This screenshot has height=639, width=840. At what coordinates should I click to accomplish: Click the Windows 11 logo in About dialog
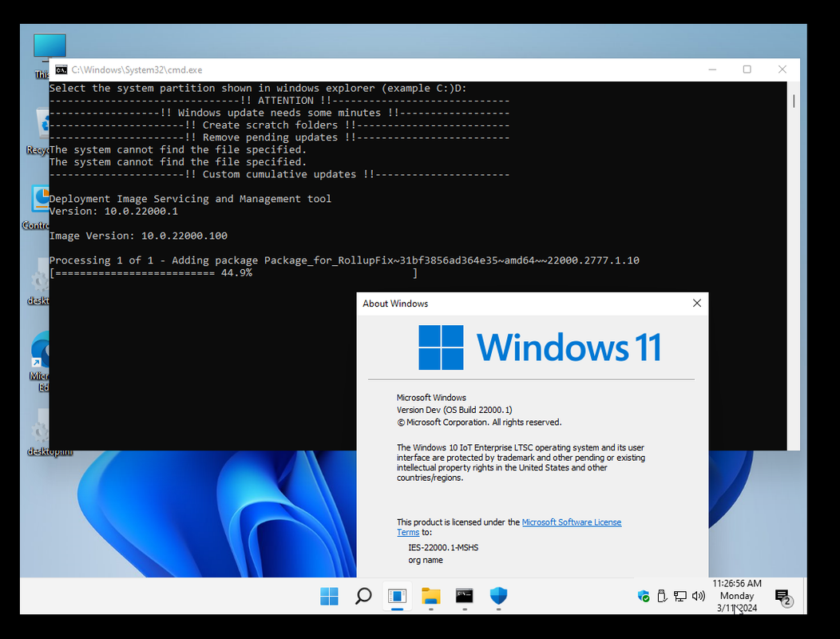(539, 347)
